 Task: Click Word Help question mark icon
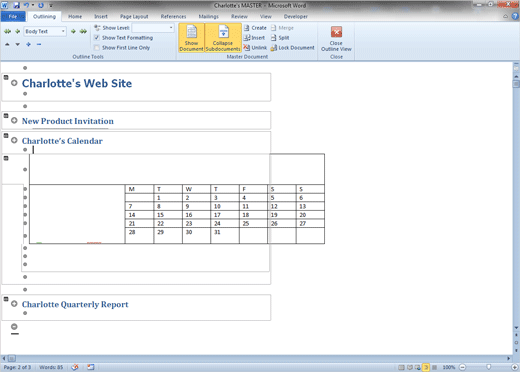click(515, 16)
